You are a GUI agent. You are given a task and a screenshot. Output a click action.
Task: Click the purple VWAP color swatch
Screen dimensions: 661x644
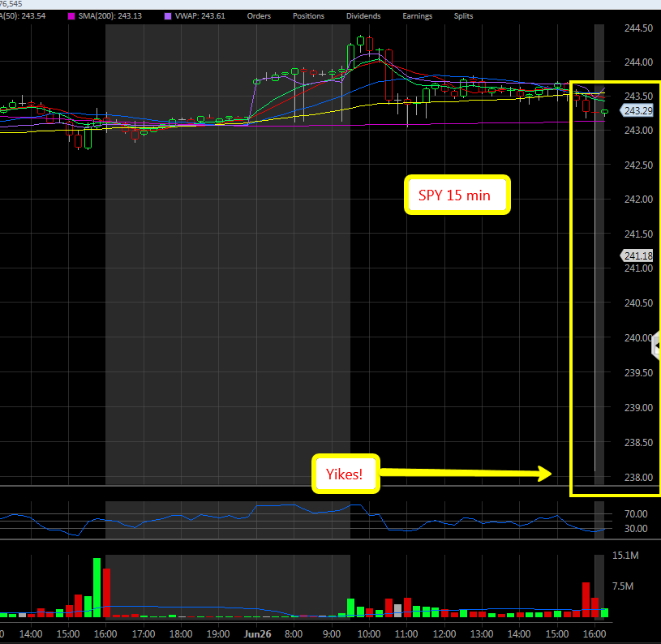[168, 16]
